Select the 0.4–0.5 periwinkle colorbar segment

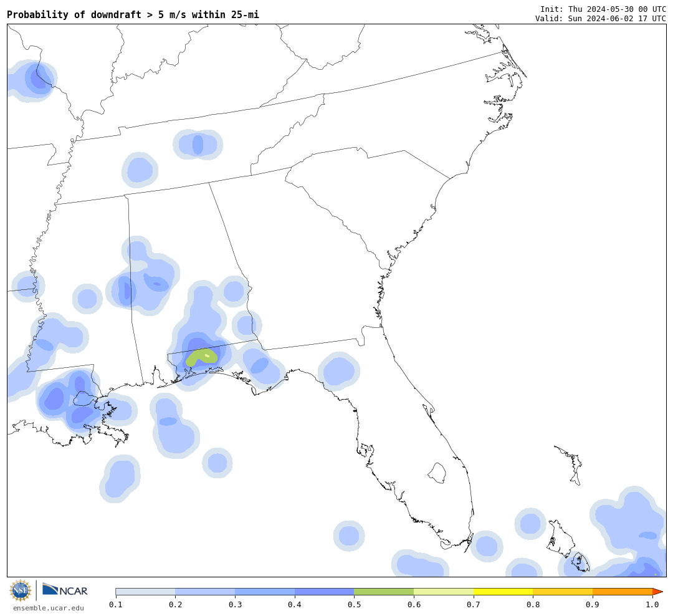(x=324, y=592)
